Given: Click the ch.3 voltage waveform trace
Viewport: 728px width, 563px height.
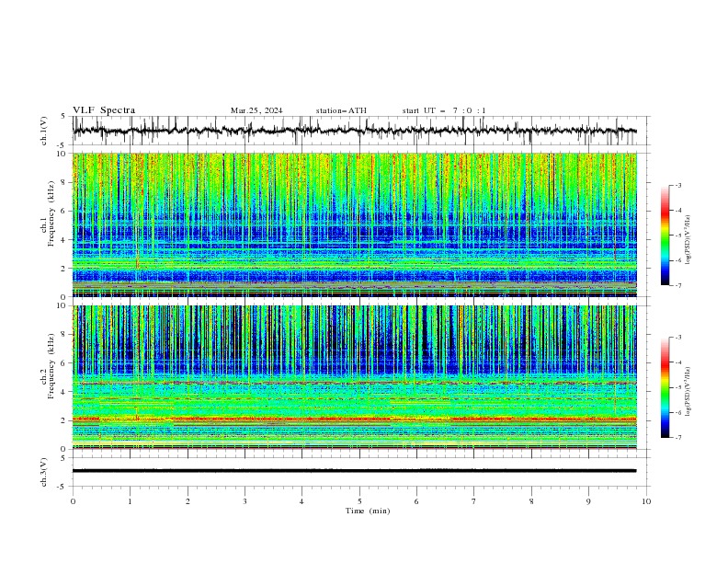Looking at the screenshot, I should pyautogui.click(x=354, y=471).
